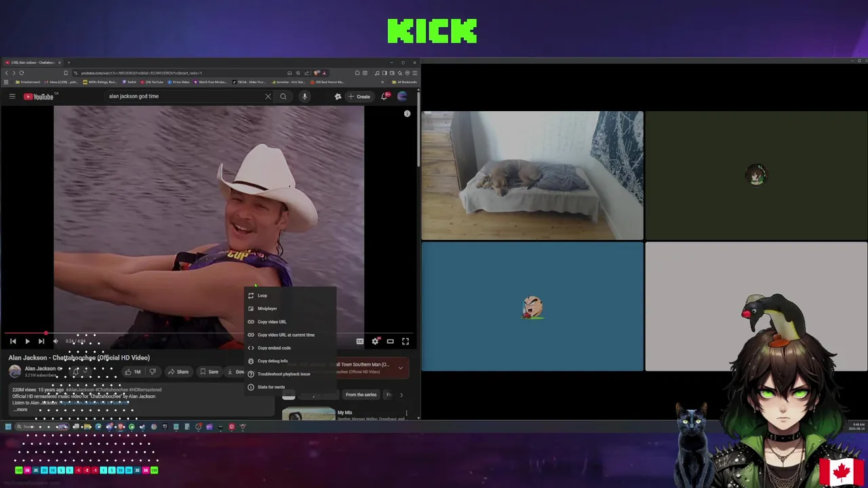This screenshot has width=868, height=488.
Task: Share the Chattahoochee video
Action: tap(178, 371)
